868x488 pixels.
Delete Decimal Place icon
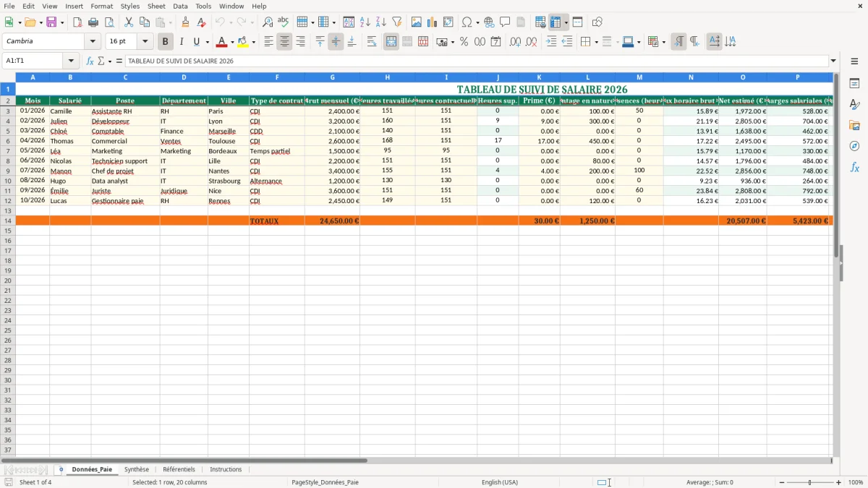click(531, 42)
